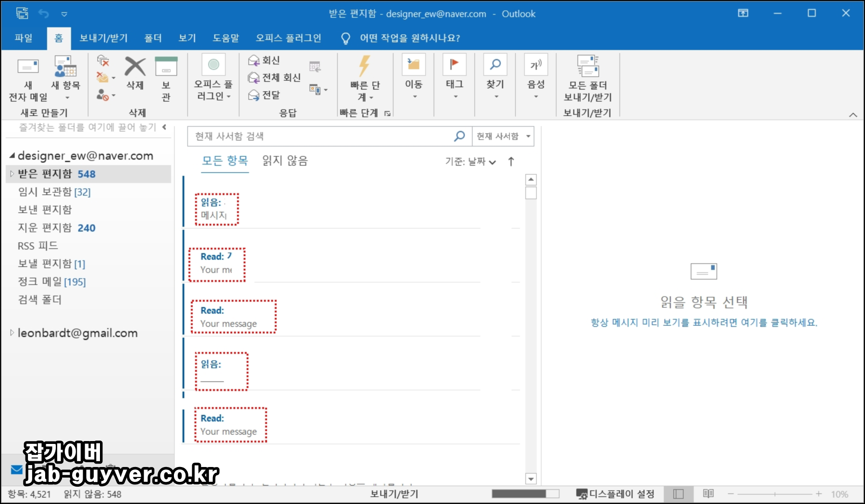The image size is (865, 504).
Task: Toggle the sort direction arrow
Action: (510, 162)
